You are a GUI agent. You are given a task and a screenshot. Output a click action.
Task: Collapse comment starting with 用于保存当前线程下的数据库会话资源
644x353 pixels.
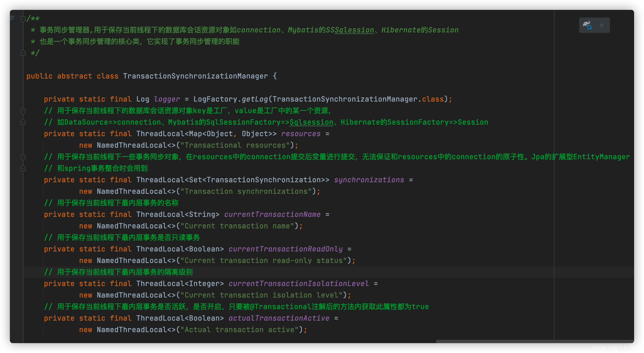tap(23, 111)
